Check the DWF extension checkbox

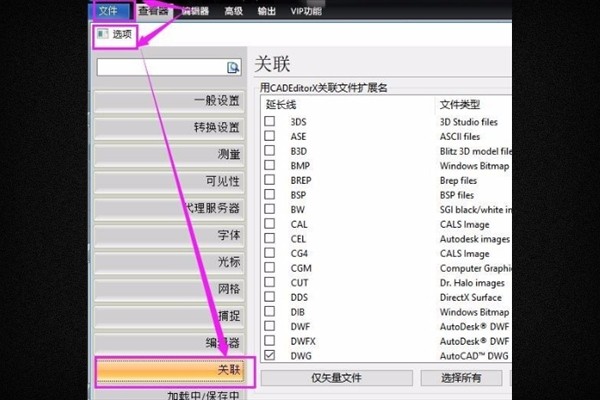(269, 326)
